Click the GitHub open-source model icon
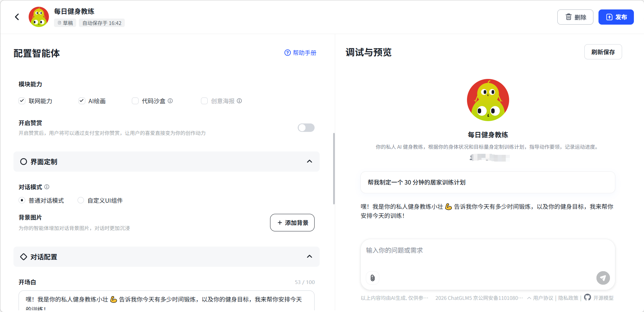The width and height of the screenshot is (644, 312). click(587, 297)
